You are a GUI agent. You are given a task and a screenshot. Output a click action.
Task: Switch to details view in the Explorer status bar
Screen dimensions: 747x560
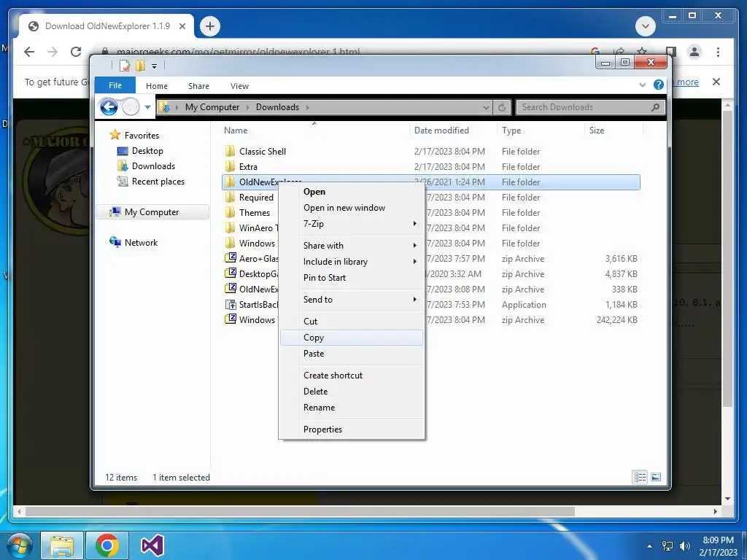coord(640,477)
